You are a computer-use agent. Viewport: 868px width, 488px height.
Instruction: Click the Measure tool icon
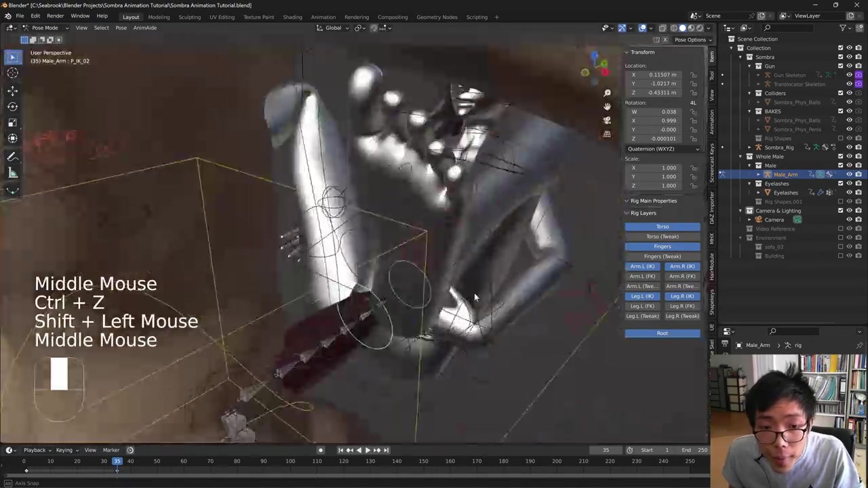12,174
